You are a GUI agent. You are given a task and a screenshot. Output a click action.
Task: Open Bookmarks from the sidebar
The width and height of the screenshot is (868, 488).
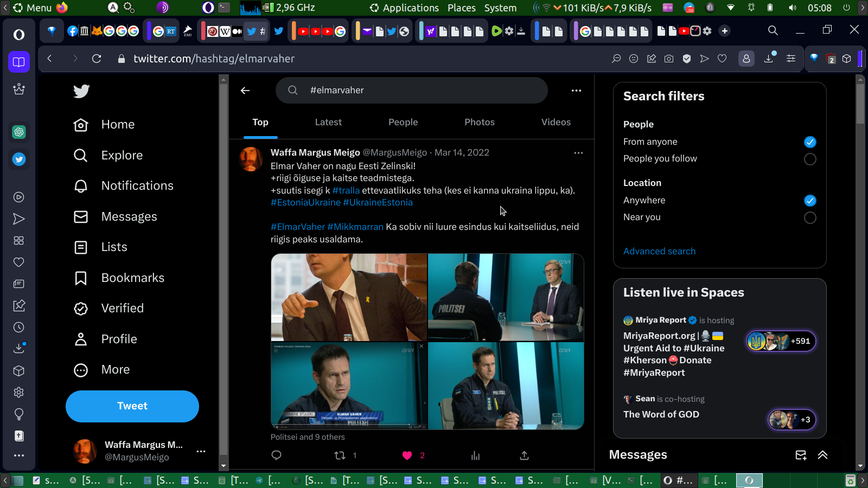132,278
